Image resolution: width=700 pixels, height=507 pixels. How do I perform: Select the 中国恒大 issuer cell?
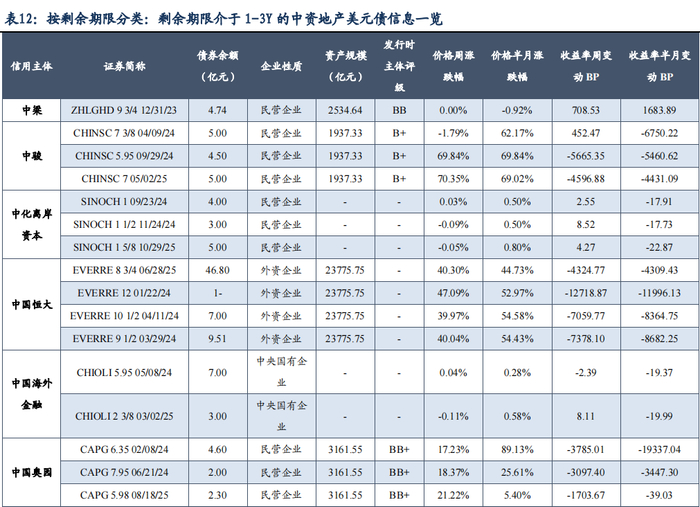pyautogui.click(x=32, y=304)
